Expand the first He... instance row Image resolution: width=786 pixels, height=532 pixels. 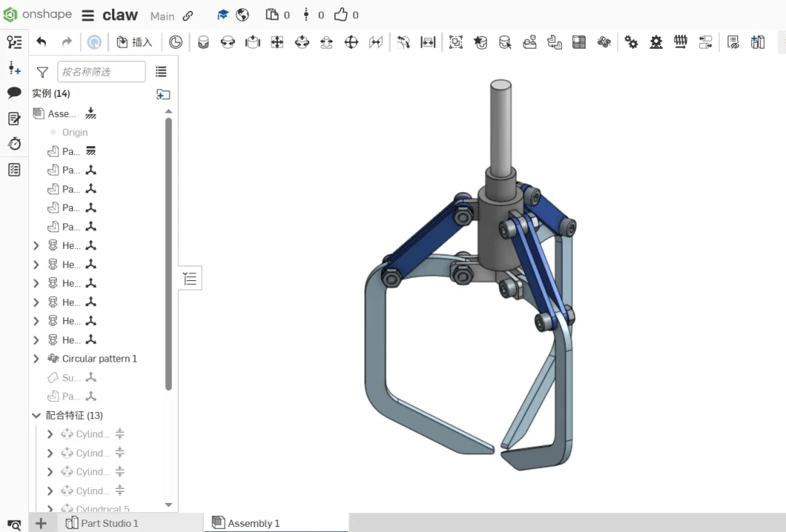(x=36, y=246)
